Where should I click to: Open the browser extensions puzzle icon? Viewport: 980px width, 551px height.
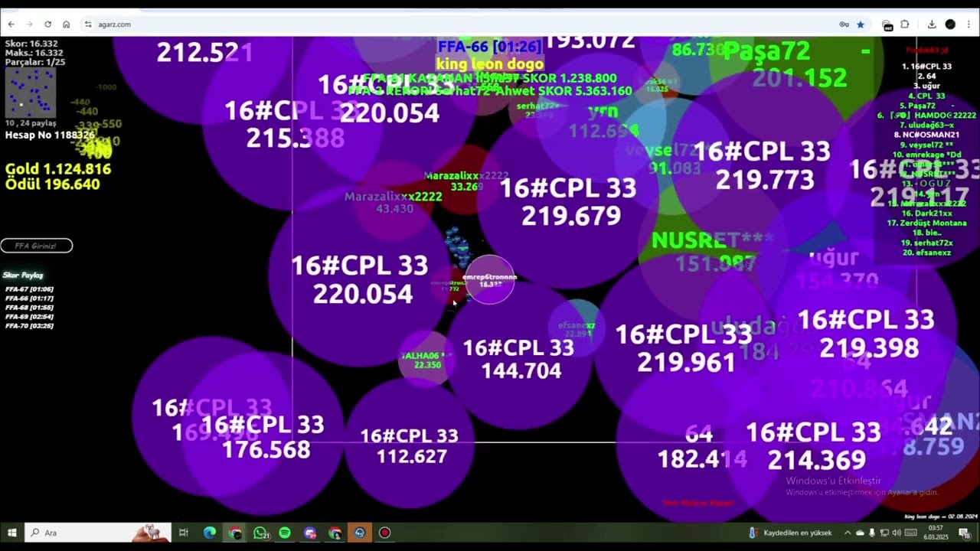tap(905, 24)
